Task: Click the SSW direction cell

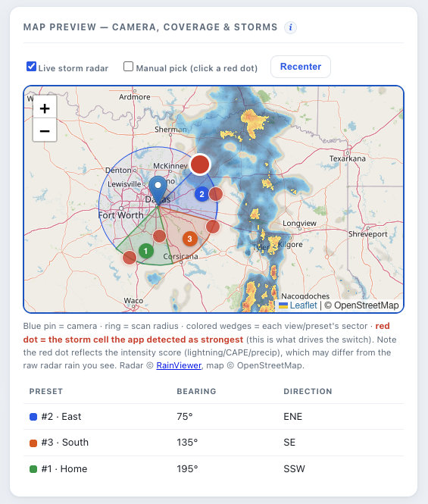Action: (294, 469)
